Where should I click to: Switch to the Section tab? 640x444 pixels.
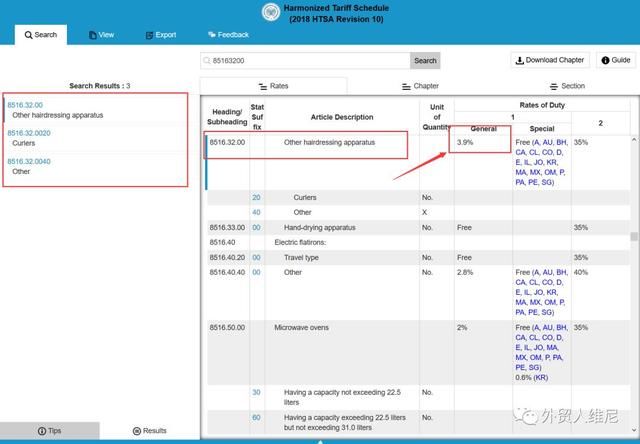tap(567, 86)
